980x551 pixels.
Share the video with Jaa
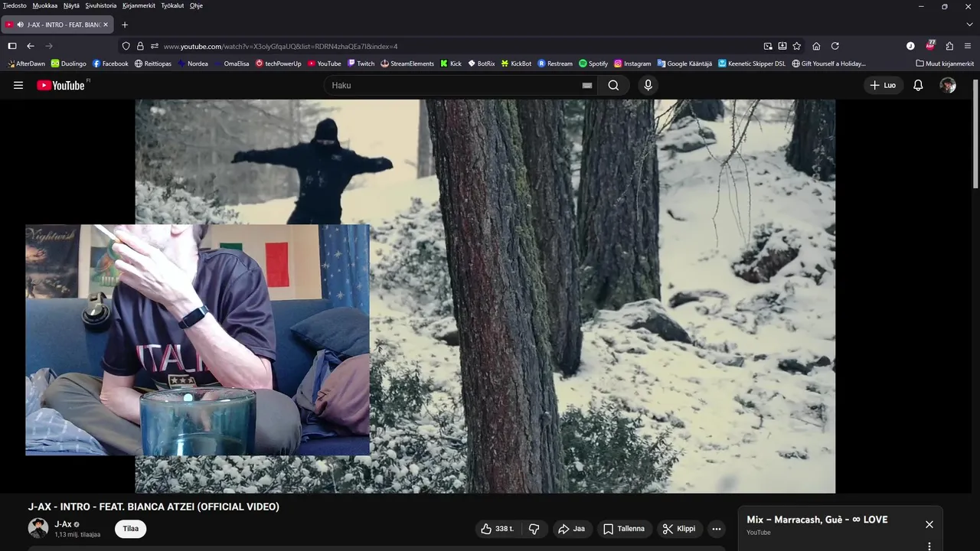tap(572, 529)
